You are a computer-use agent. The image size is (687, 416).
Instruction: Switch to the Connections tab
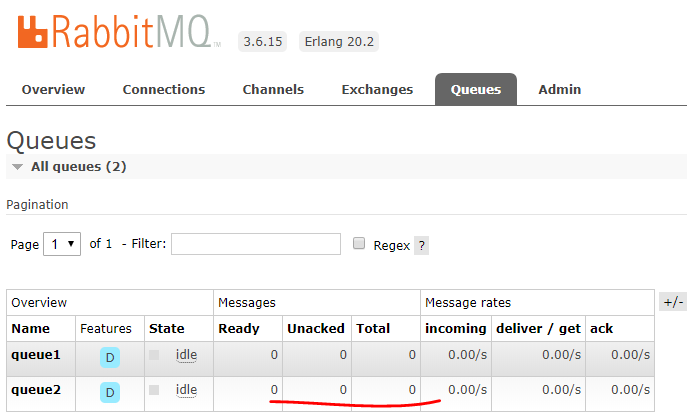[x=164, y=89]
